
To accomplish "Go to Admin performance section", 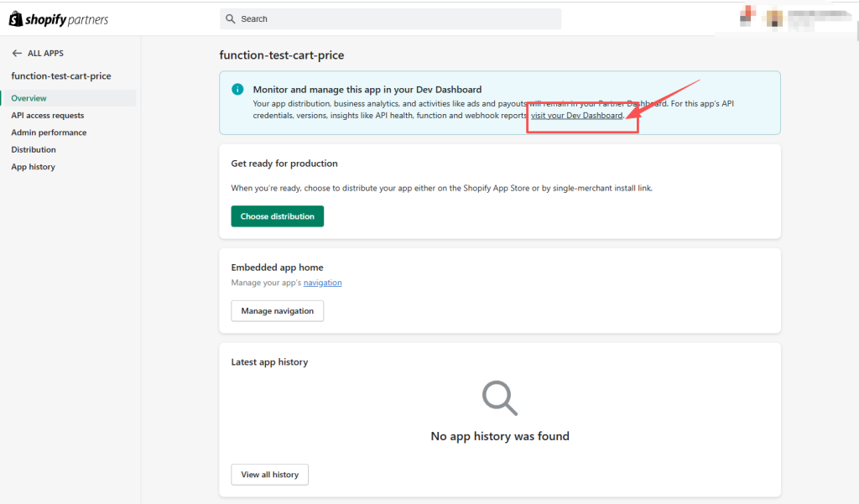I will coord(49,132).
